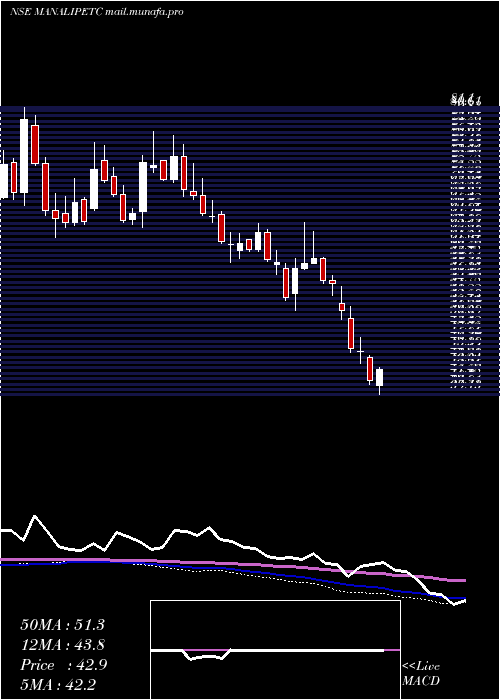
Task: Click the NSE MANALIPETC chart title
Action: tap(96, 12)
